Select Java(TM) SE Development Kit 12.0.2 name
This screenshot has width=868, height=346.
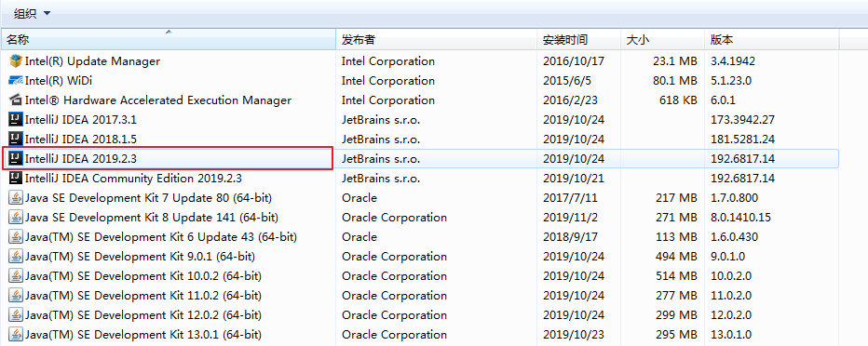[143, 315]
